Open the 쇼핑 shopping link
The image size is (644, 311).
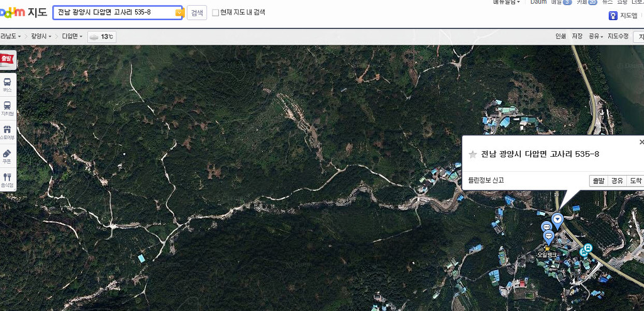coord(622,2)
